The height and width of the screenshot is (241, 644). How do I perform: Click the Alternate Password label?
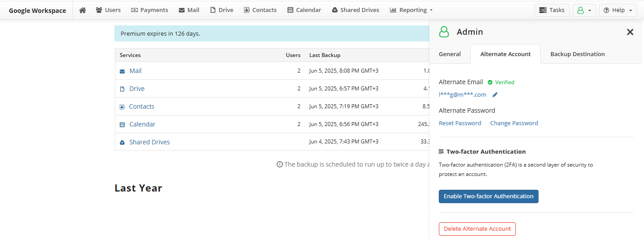[467, 110]
